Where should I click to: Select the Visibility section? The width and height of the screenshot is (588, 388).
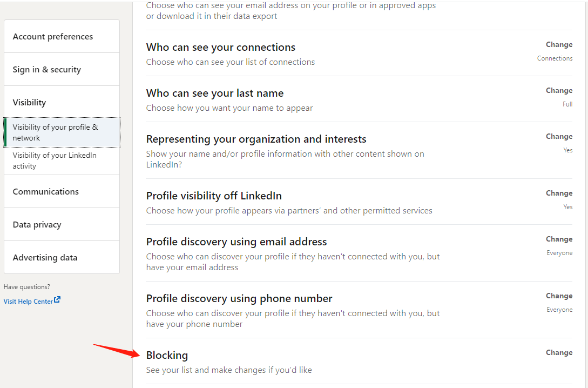pyautogui.click(x=29, y=102)
